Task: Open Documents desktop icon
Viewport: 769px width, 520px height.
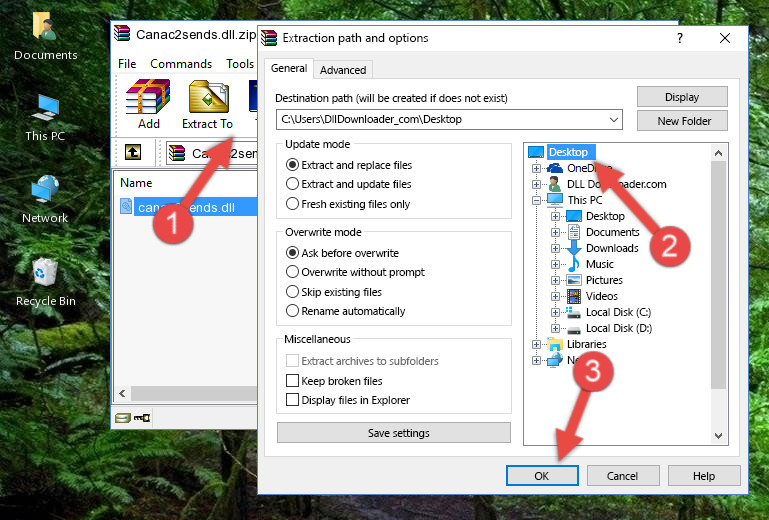Action: (x=45, y=36)
